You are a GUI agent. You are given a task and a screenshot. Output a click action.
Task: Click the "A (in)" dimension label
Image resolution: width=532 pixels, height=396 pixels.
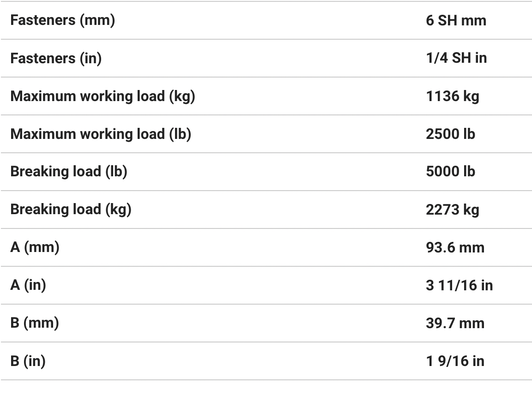(28, 285)
